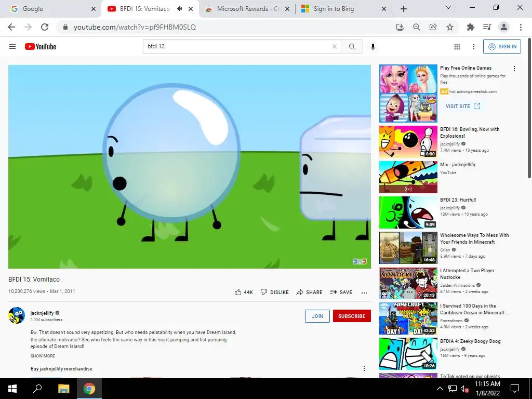Click buy jacknjellify merchandise text
Viewport: 532px width, 399px height.
tap(61, 368)
